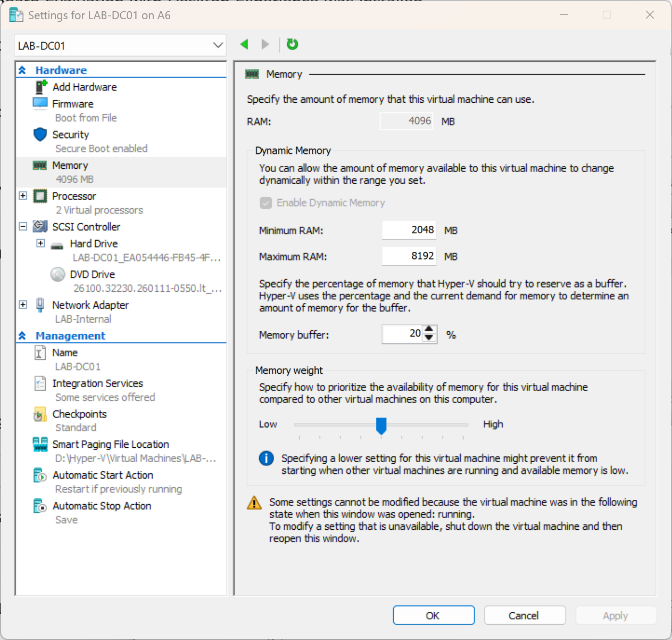This screenshot has height=640, width=672.
Task: Select Firmware settings item
Action: point(73,104)
